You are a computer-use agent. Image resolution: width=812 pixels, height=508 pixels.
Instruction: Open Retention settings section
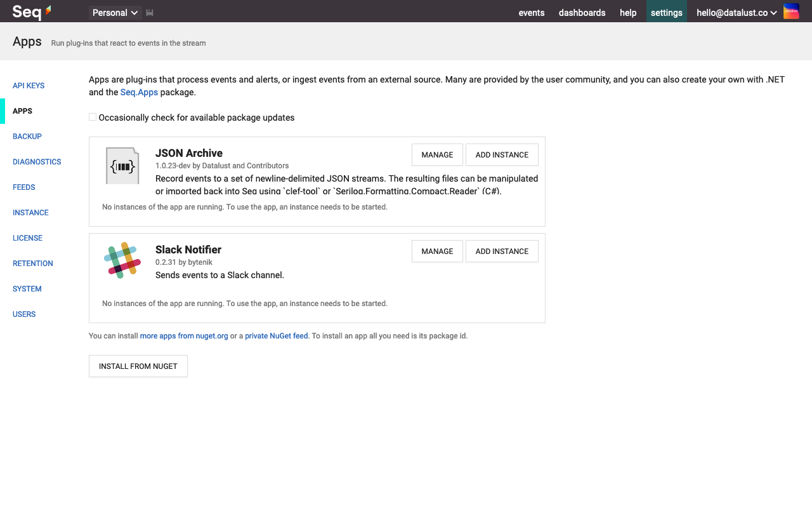[x=33, y=264]
